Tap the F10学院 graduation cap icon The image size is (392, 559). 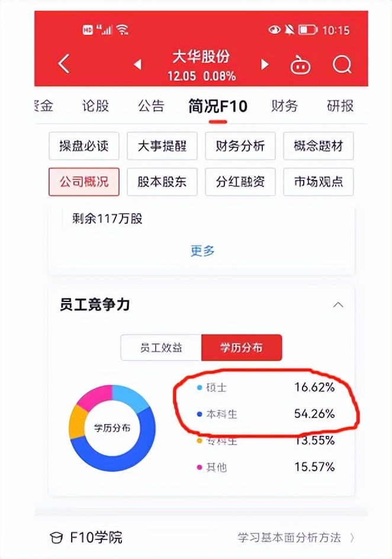tap(56, 538)
